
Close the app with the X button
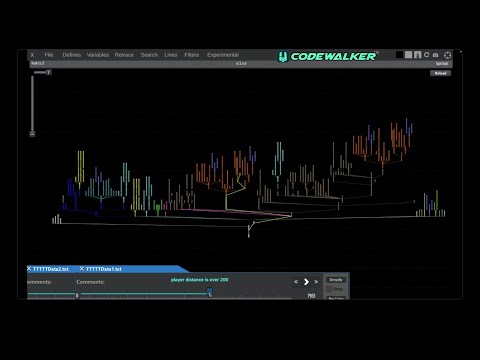pos(32,55)
